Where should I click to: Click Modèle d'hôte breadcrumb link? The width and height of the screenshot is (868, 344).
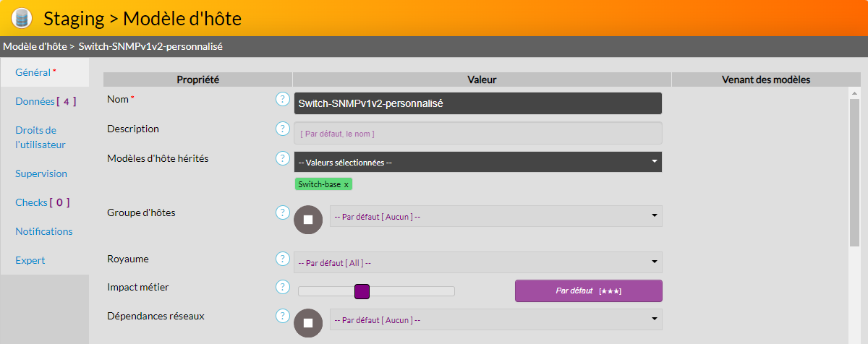[x=34, y=46]
